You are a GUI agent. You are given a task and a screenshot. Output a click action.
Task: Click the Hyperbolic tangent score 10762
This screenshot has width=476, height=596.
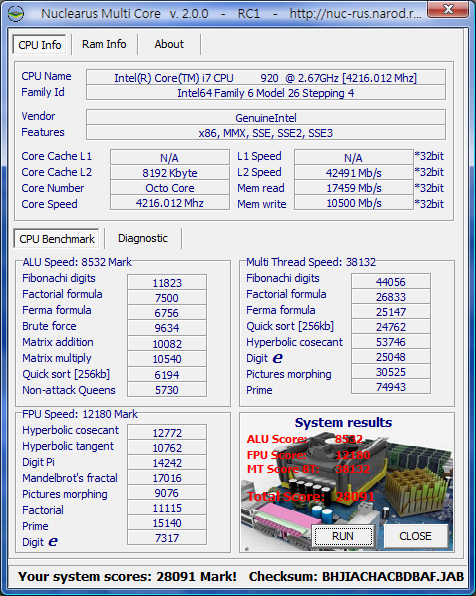167,447
